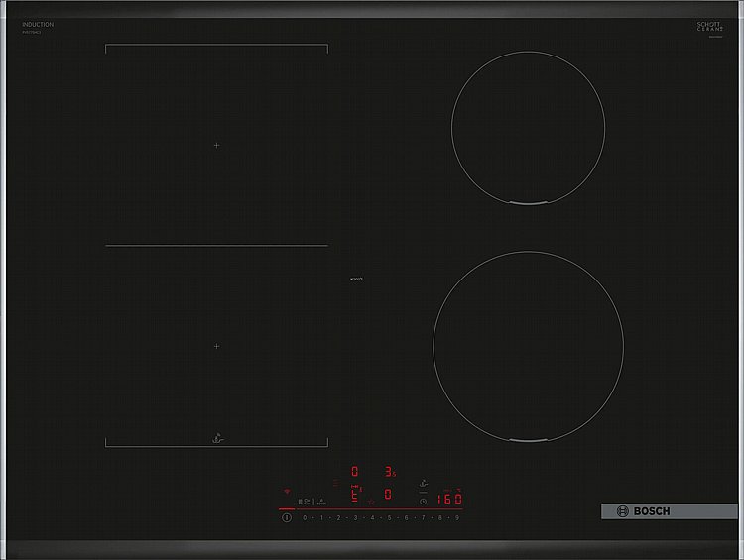Select the rear-left zone display showing 0
744x560 pixels.
pyautogui.click(x=356, y=472)
